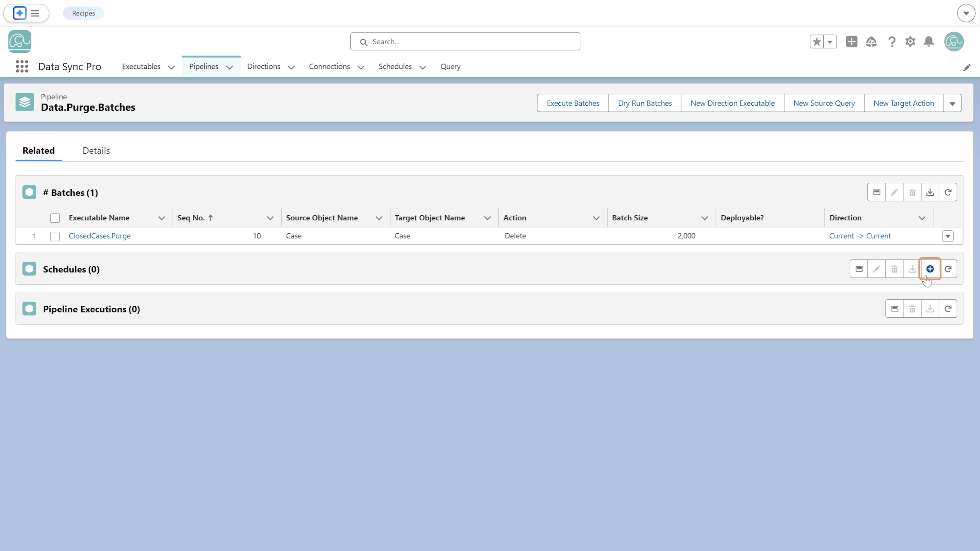The width and height of the screenshot is (980, 551).
Task: Open the hamburger menu next to sparkle icon
Action: [x=35, y=13]
